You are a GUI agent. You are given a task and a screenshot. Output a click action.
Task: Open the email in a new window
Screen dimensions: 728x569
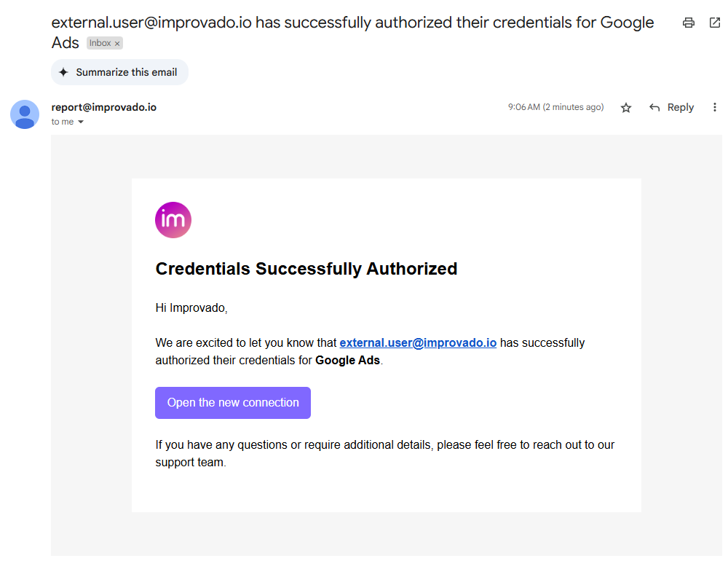715,23
